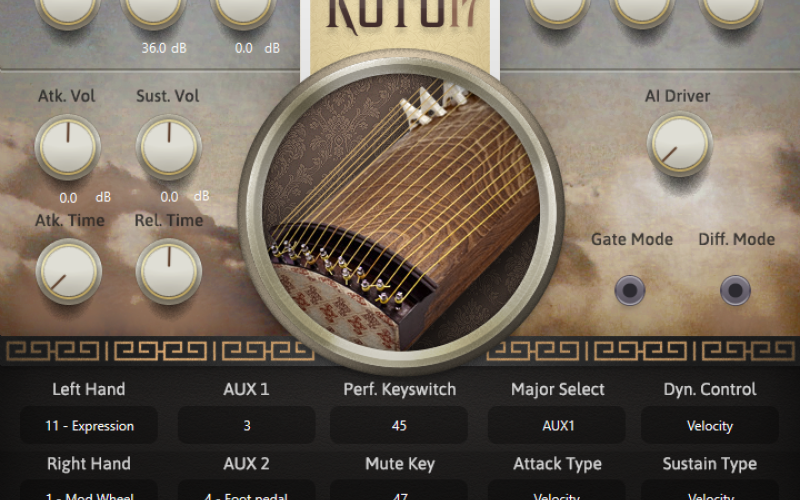Open the Sustain Type dropdown

710,491
